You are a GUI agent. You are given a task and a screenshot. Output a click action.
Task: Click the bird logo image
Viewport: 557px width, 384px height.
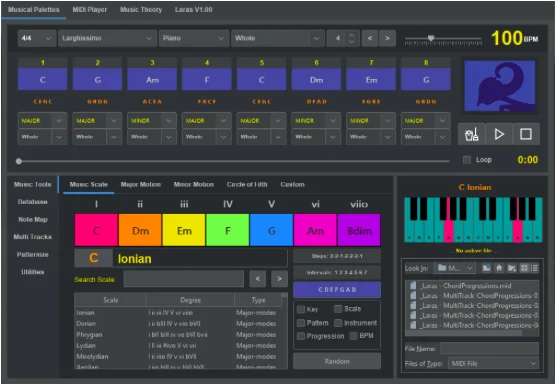(x=499, y=86)
